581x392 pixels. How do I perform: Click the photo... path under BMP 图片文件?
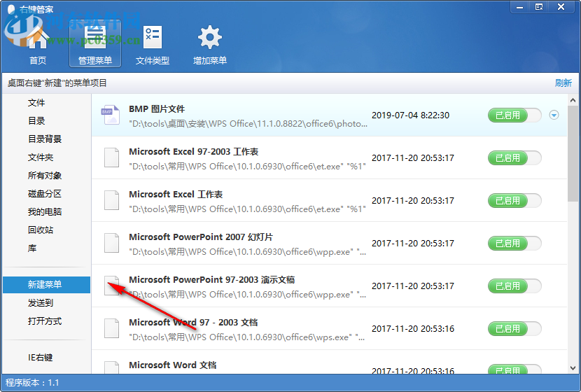point(248,124)
